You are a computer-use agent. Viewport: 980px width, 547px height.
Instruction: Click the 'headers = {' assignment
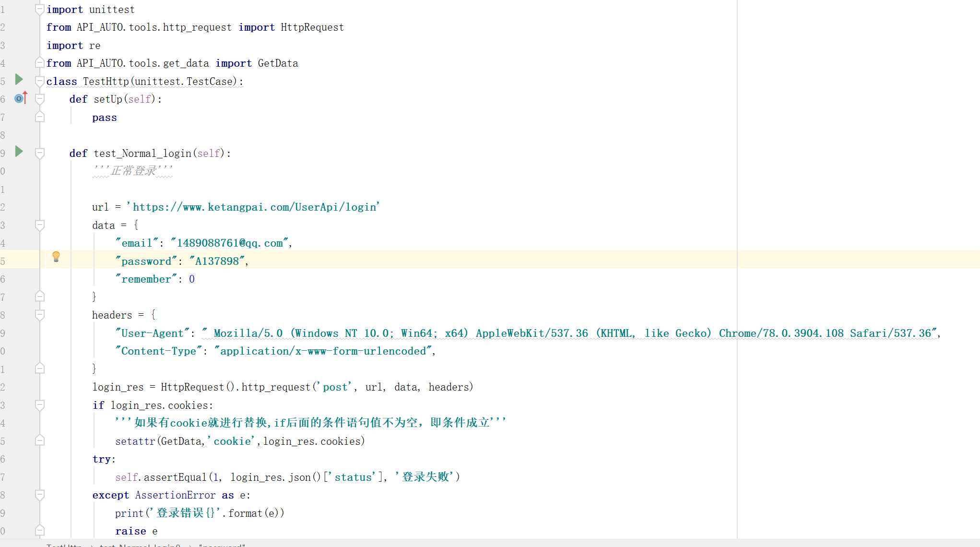(x=124, y=315)
